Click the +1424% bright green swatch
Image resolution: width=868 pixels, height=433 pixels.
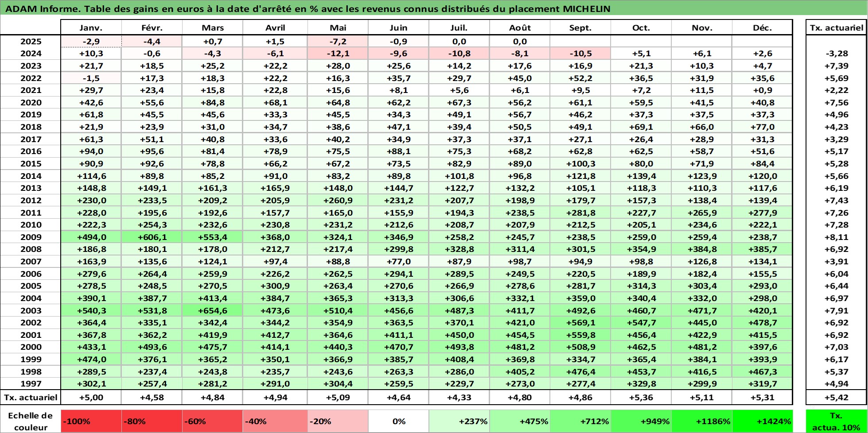coord(763,421)
